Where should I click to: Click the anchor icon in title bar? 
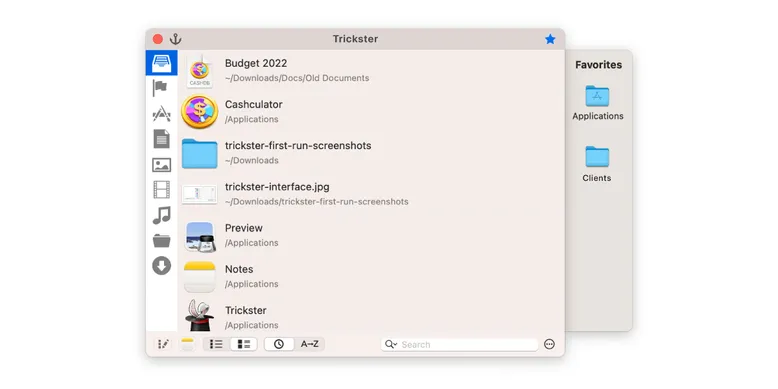tap(176, 39)
